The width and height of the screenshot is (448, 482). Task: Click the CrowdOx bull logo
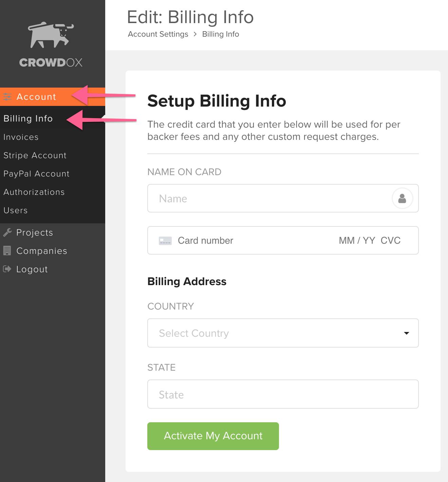[x=51, y=35]
